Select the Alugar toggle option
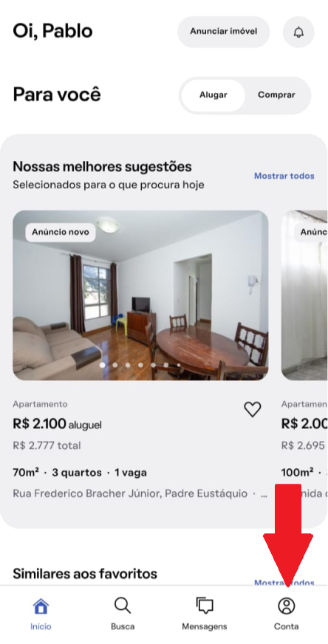This screenshot has height=644, width=328. (213, 95)
